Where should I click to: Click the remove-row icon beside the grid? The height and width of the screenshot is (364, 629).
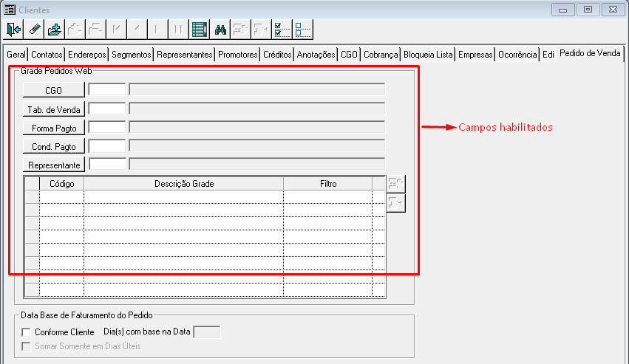(396, 203)
